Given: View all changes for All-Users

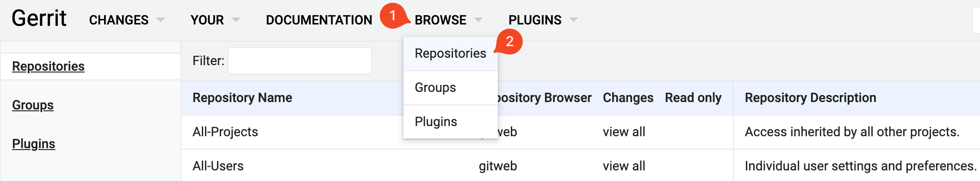Looking at the screenshot, I should click(624, 166).
